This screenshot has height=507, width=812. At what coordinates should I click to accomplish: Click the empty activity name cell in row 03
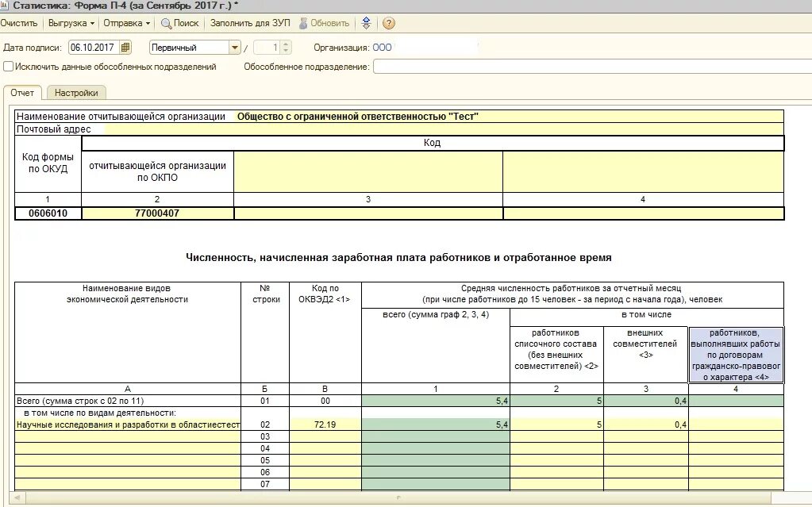tap(128, 436)
